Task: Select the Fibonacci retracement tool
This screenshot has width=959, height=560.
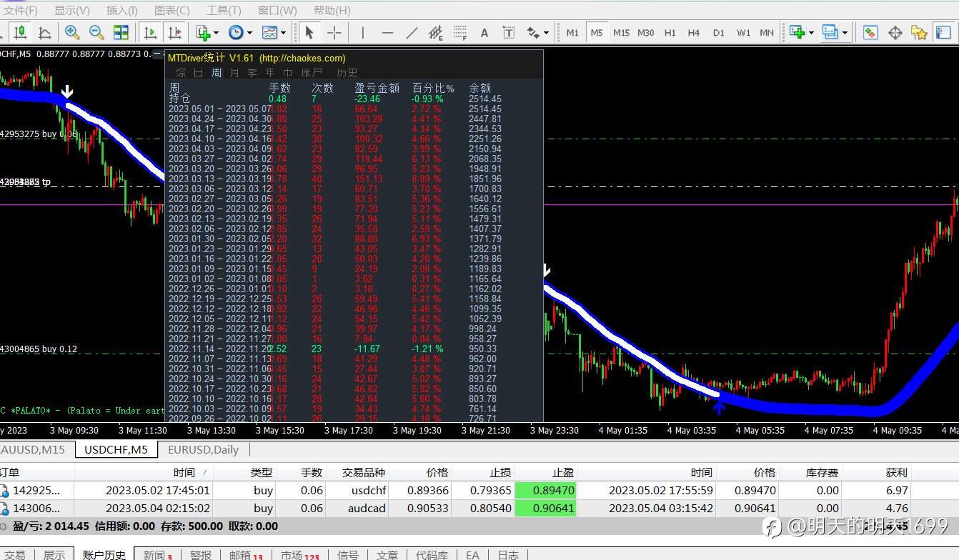Action: [460, 32]
